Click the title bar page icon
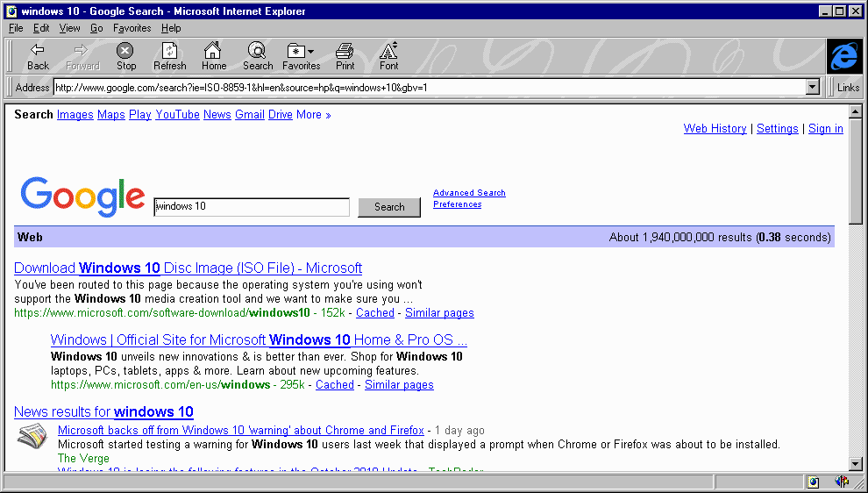 pos(11,11)
